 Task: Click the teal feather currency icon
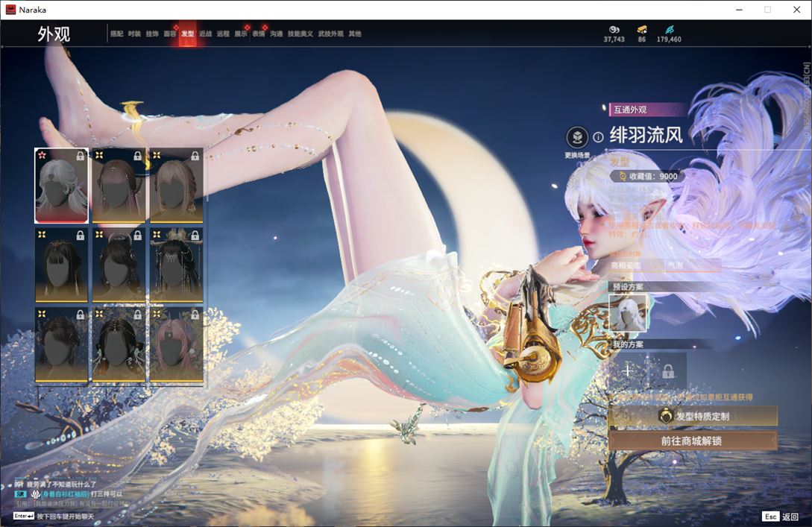[x=669, y=30]
